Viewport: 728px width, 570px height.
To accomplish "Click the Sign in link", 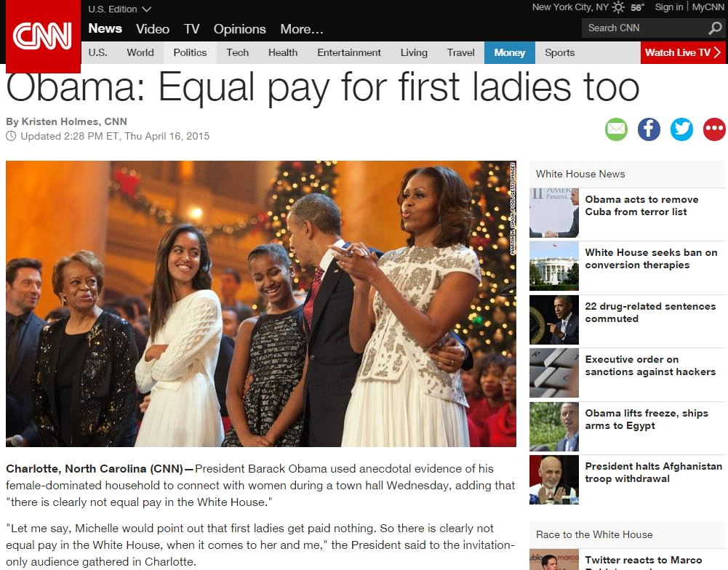I will tap(668, 7).
